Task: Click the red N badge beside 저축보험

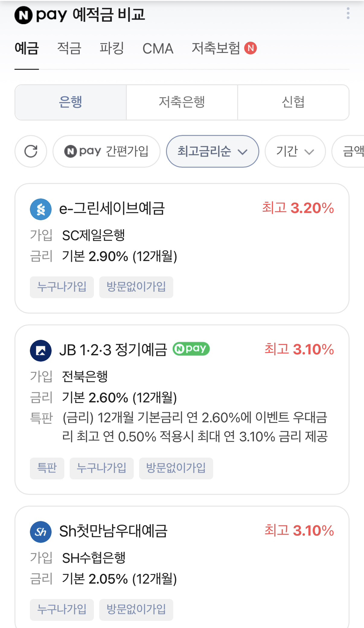Action: tap(251, 48)
